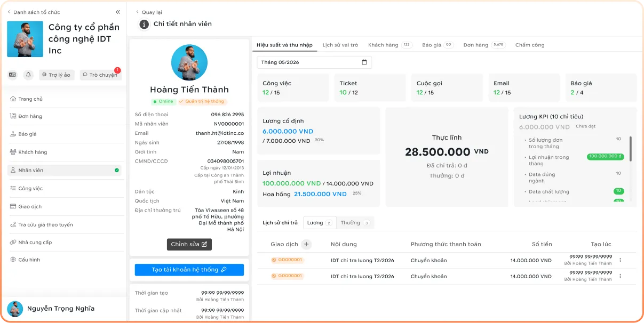Click Hoàng Tiến Thành's profile avatar

click(189, 63)
